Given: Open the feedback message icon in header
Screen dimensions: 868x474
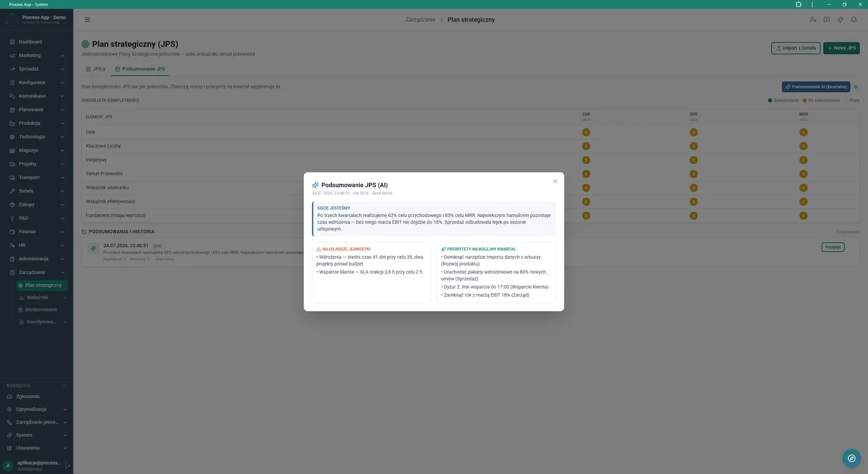Looking at the screenshot, I should (826, 20).
